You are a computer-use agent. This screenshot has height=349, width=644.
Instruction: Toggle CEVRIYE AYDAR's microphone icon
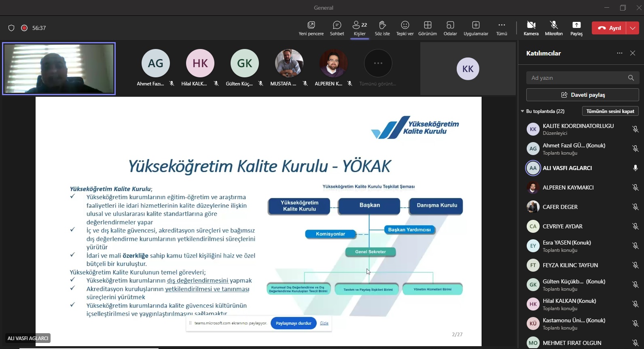point(636,226)
